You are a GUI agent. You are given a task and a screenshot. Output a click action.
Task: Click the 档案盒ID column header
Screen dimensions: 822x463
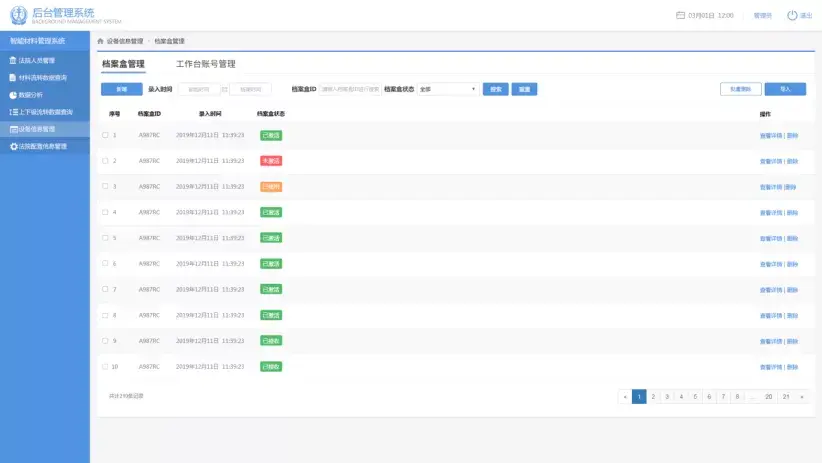[149, 114]
